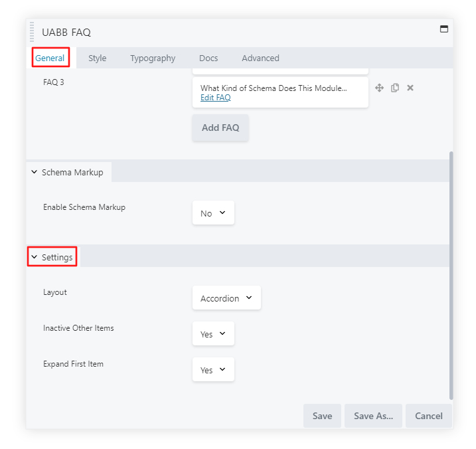Open the Style tab
Screen dimensions: 476x449
97,58
